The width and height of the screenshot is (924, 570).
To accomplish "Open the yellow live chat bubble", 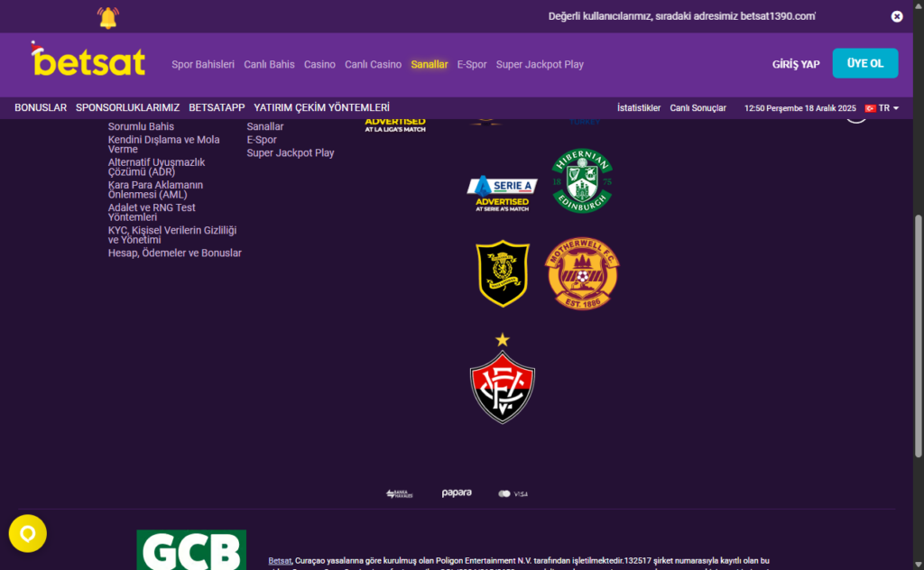I will click(x=28, y=534).
